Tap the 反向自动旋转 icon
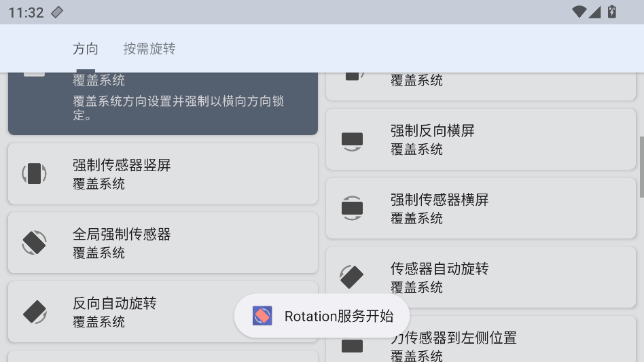 point(35,312)
